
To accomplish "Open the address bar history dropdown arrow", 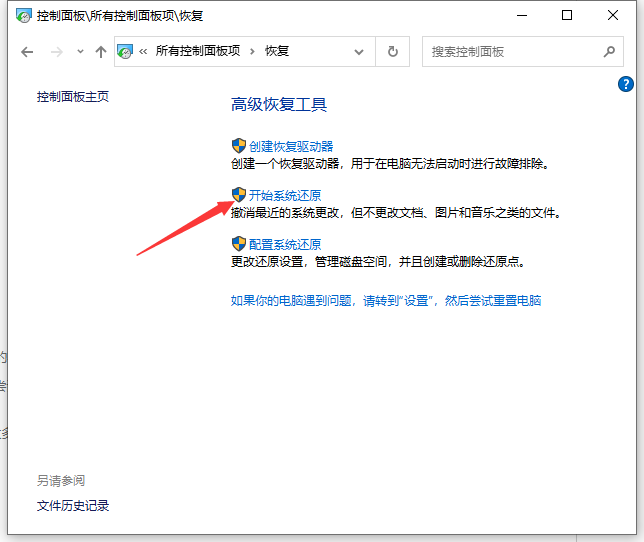I will pyautogui.click(x=359, y=51).
